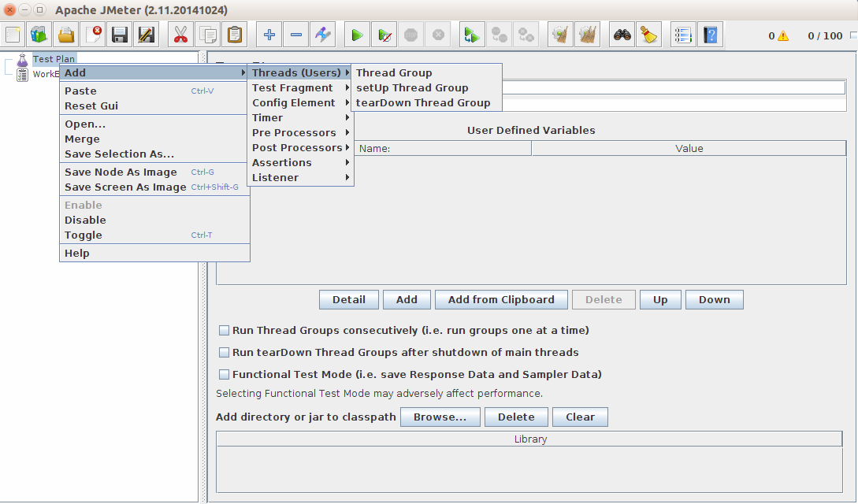Select Save Screen As Image
858x504 pixels.
pos(154,187)
